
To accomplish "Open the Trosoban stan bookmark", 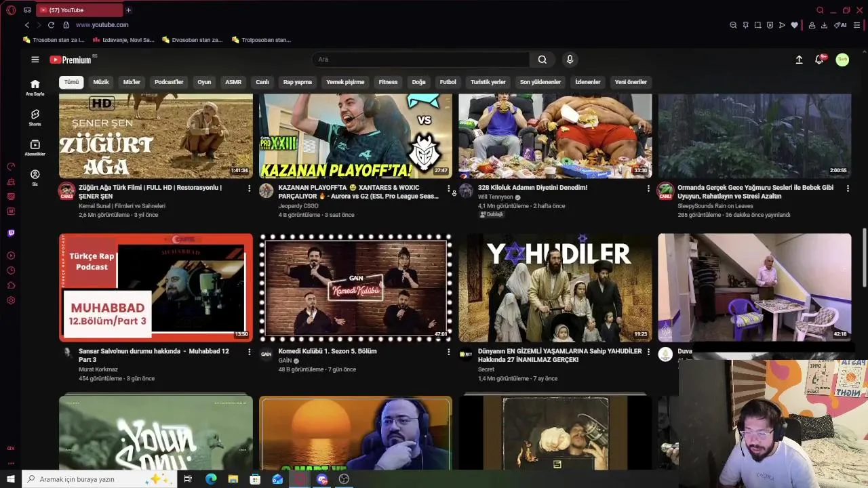I will (54, 40).
